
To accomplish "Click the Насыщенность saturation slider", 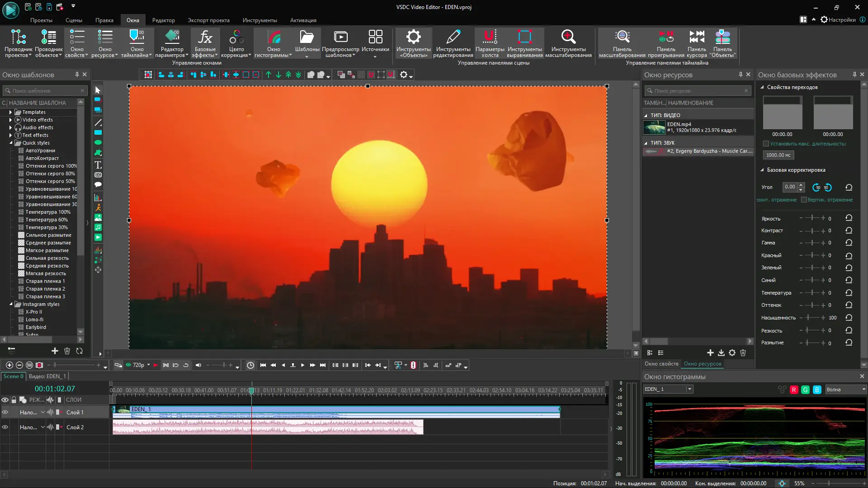I will pos(812,318).
